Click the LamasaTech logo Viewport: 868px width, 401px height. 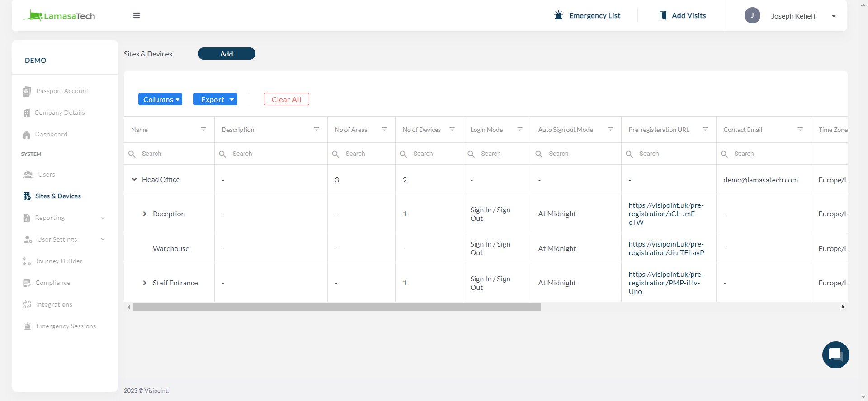[59, 16]
